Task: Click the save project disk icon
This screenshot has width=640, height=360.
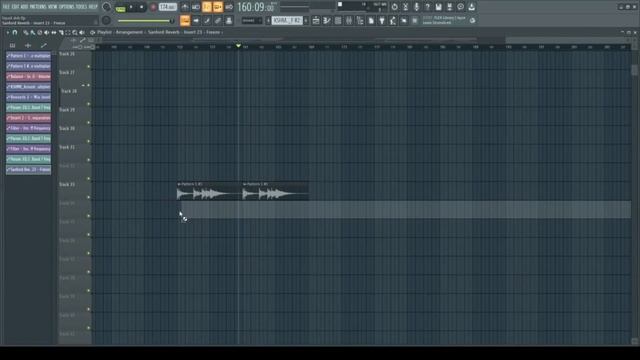Action: tap(438, 7)
